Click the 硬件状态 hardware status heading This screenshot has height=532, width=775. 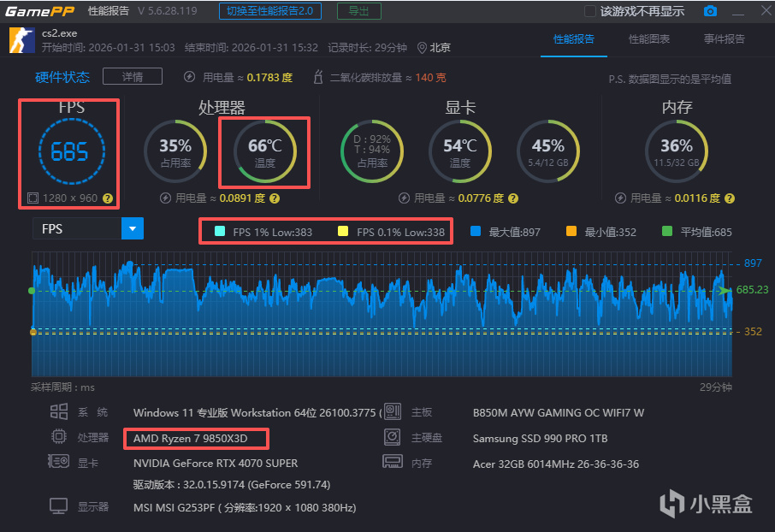[x=62, y=77]
